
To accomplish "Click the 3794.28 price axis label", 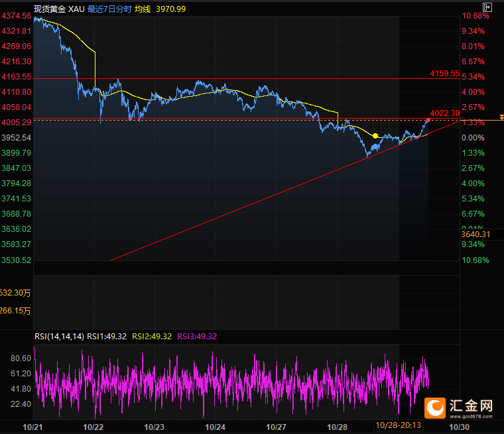I will click(17, 184).
